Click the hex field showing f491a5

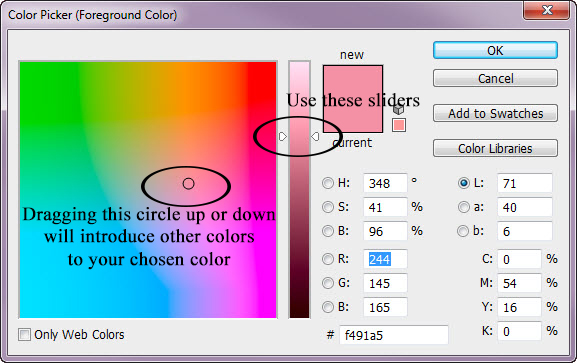click(x=394, y=335)
